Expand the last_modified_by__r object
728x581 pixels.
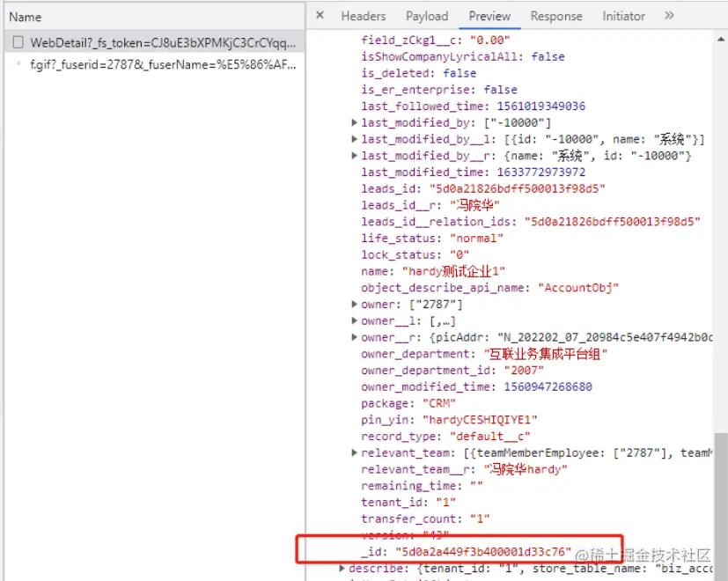pos(354,156)
